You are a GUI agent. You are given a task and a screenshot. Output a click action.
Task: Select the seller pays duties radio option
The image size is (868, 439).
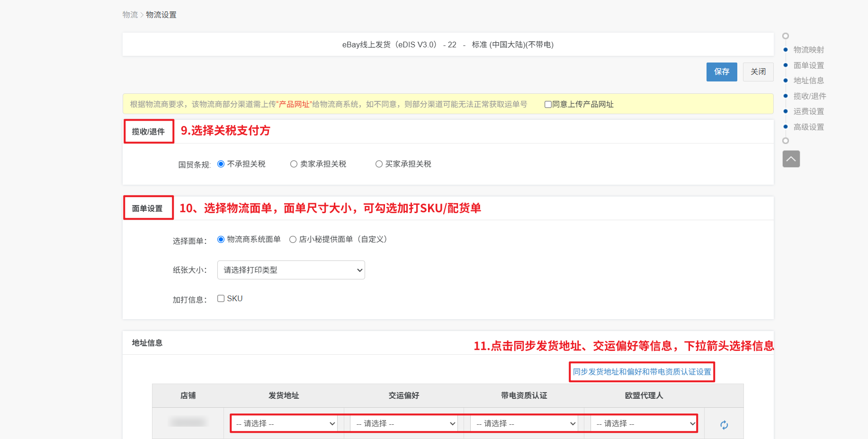tap(294, 164)
